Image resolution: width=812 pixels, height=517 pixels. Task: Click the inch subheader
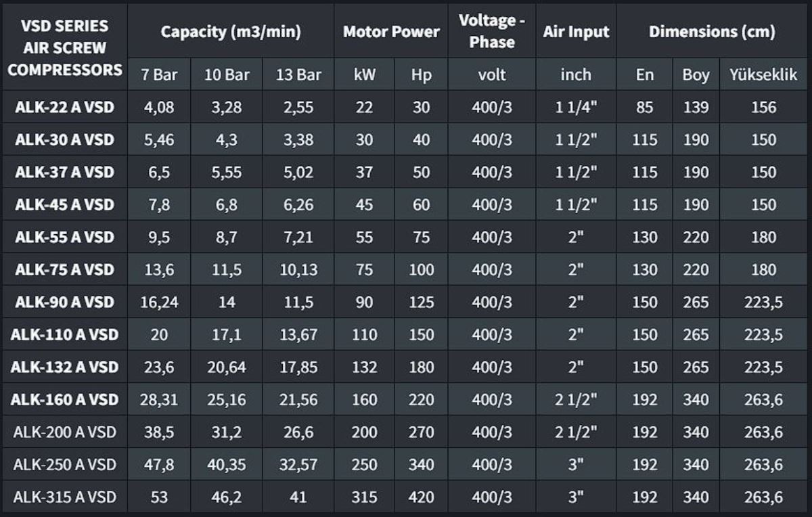point(576,74)
